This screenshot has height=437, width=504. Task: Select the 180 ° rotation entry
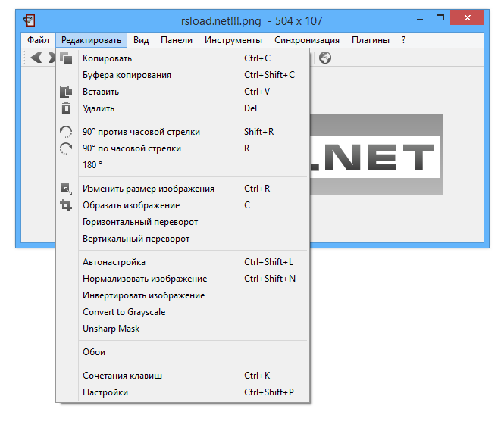pyautogui.click(x=183, y=165)
